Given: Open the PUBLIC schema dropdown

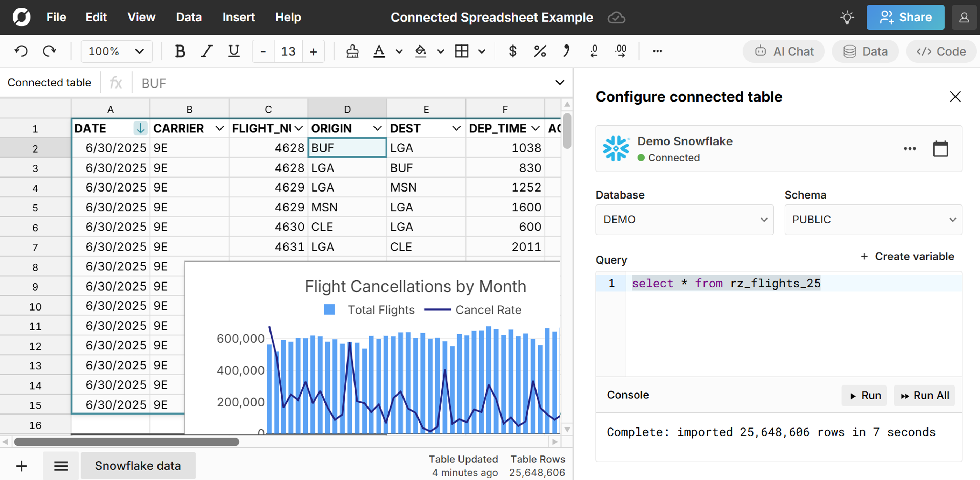Looking at the screenshot, I should [x=873, y=220].
